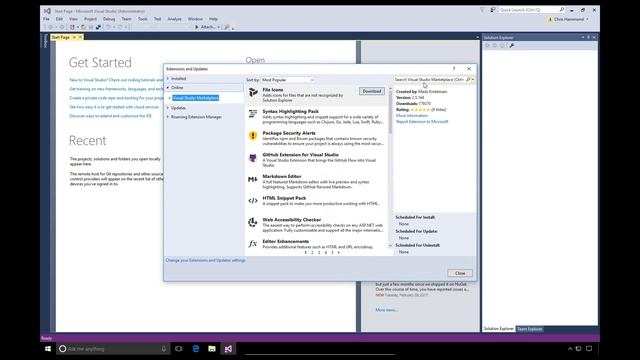Click the next page arrow in pagination
This screenshot has height=360, width=640.
click(339, 253)
